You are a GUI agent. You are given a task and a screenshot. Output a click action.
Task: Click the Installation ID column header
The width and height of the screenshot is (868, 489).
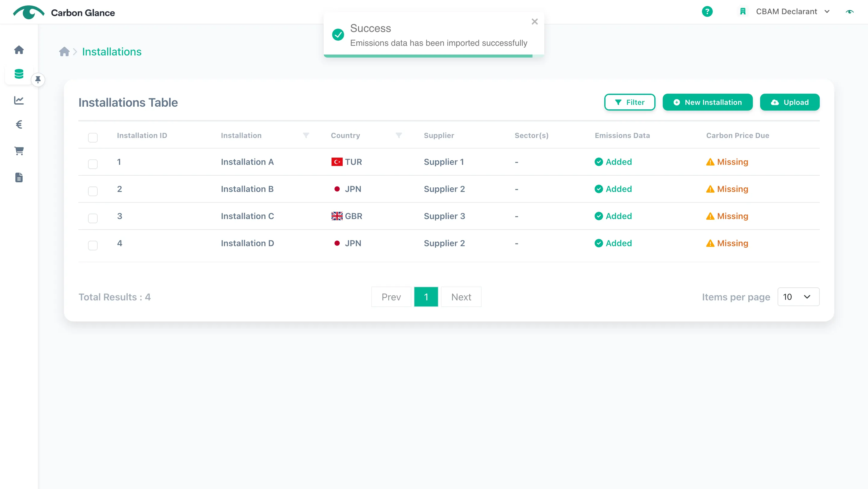pos(142,135)
